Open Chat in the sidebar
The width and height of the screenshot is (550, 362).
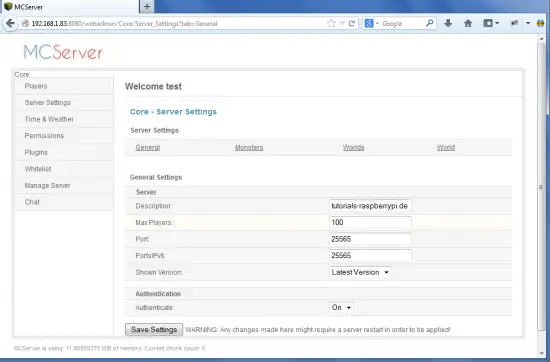tap(64, 202)
